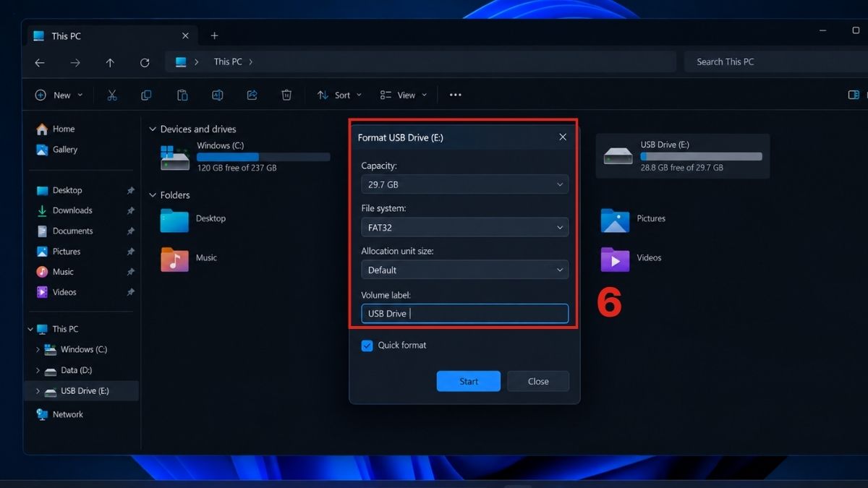Open the Desktop folder in Folders section
This screenshot has height=488, width=868.
coord(194,219)
